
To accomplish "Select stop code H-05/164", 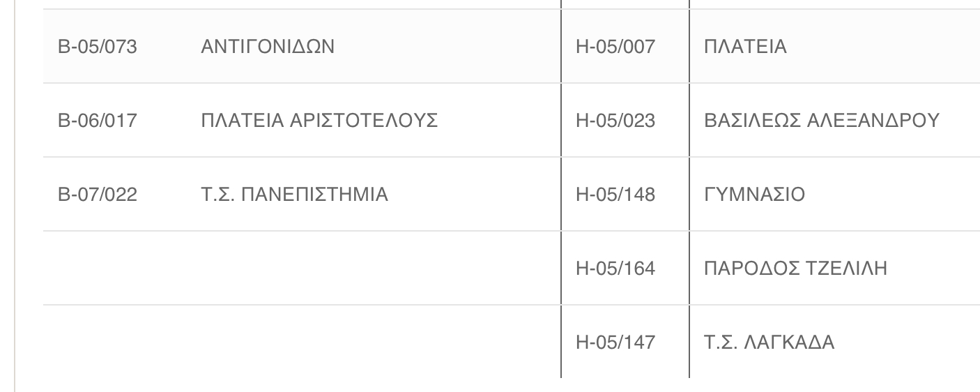I will click(615, 269).
